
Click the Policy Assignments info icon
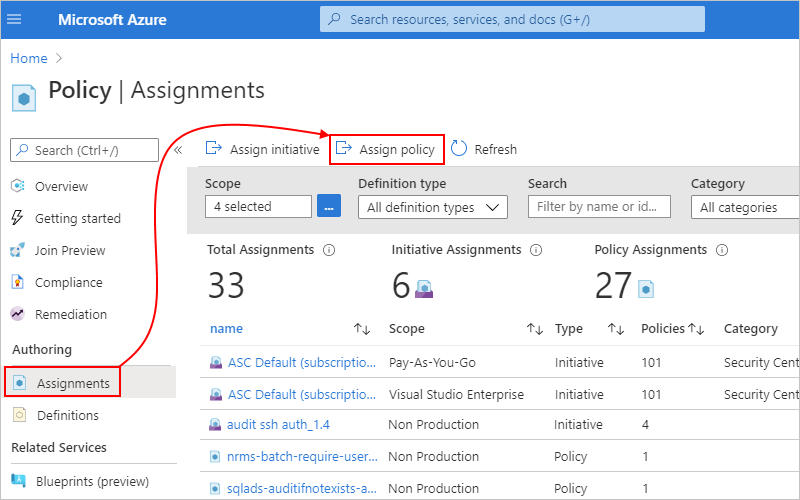tap(721, 250)
